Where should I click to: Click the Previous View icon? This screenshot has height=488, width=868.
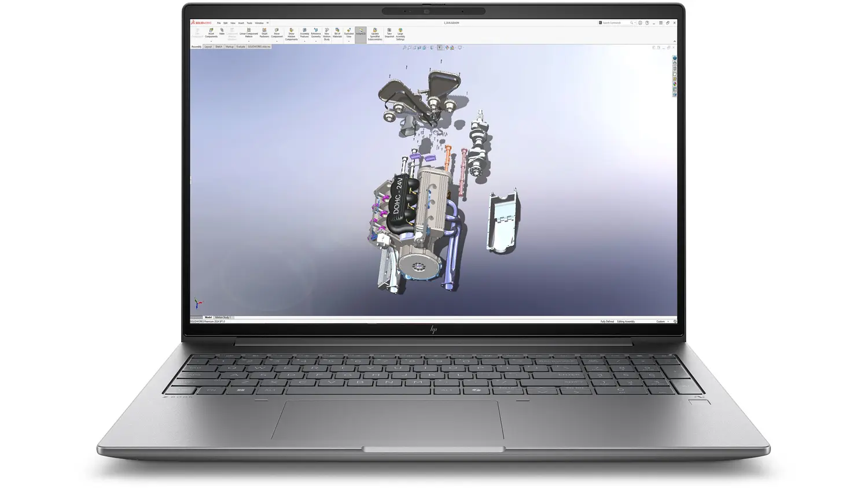414,47
